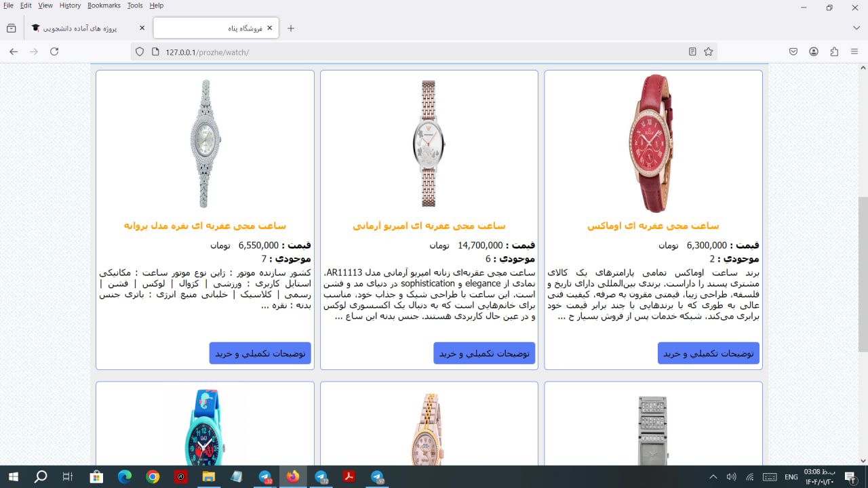Toggle reader view in address bar

[692, 52]
